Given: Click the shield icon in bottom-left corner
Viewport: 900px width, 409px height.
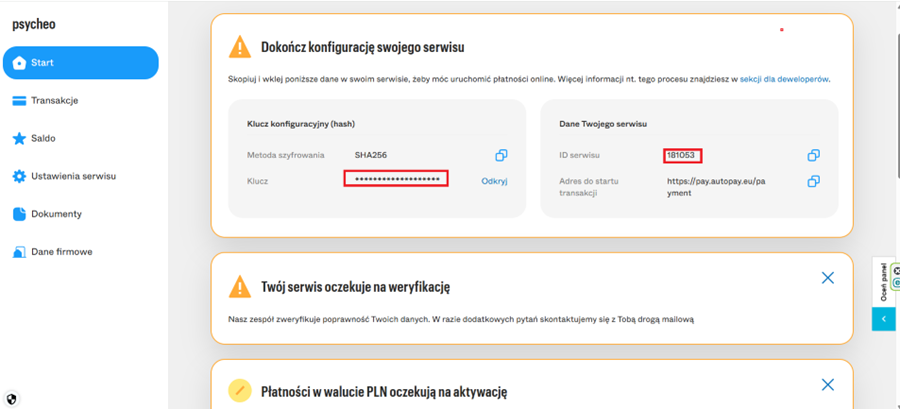Looking at the screenshot, I should coord(11,398).
